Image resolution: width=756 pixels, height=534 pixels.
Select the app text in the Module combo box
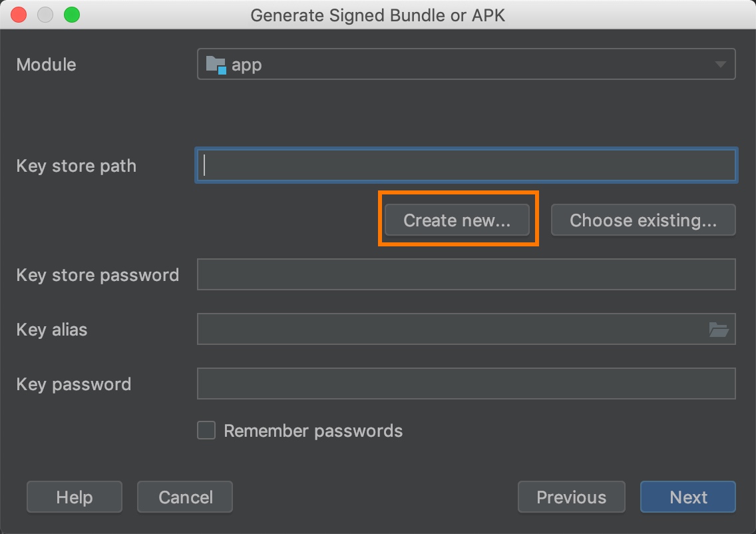[x=246, y=65]
